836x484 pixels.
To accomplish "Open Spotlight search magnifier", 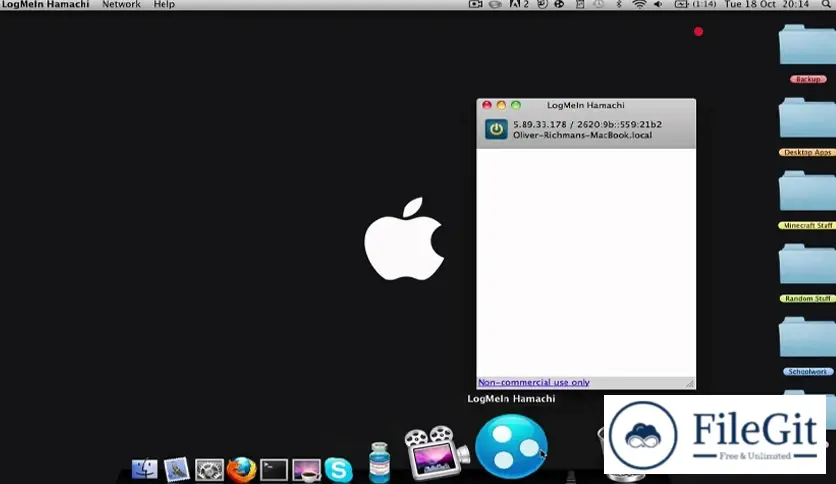I will tap(826, 4).
